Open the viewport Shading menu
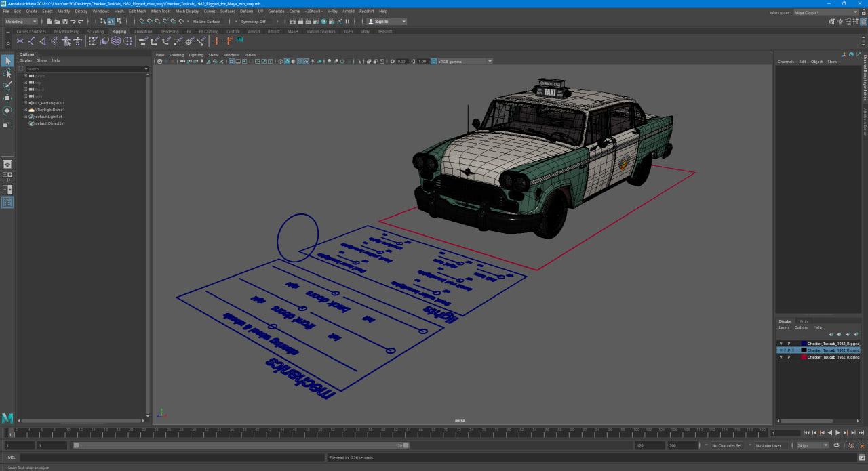 point(176,55)
